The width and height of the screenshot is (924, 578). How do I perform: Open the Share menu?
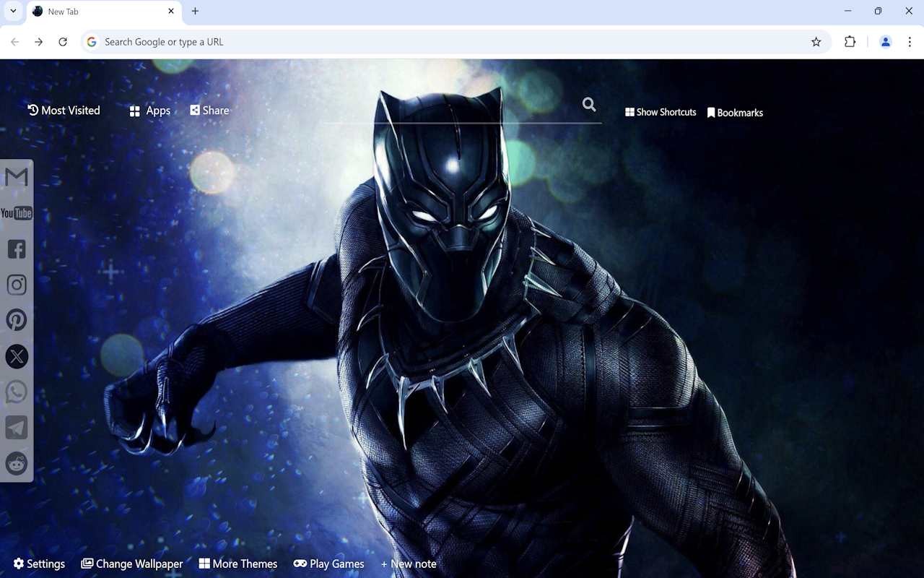click(209, 110)
